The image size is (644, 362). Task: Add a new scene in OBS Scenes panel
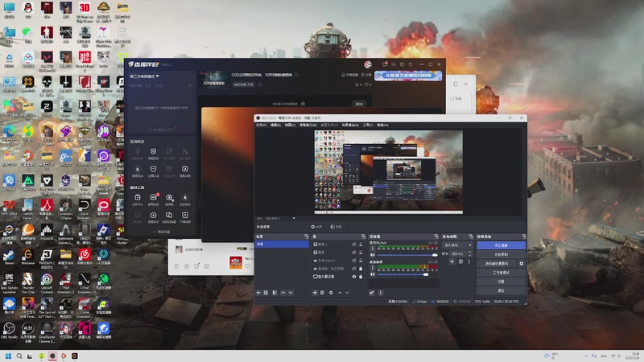click(258, 293)
